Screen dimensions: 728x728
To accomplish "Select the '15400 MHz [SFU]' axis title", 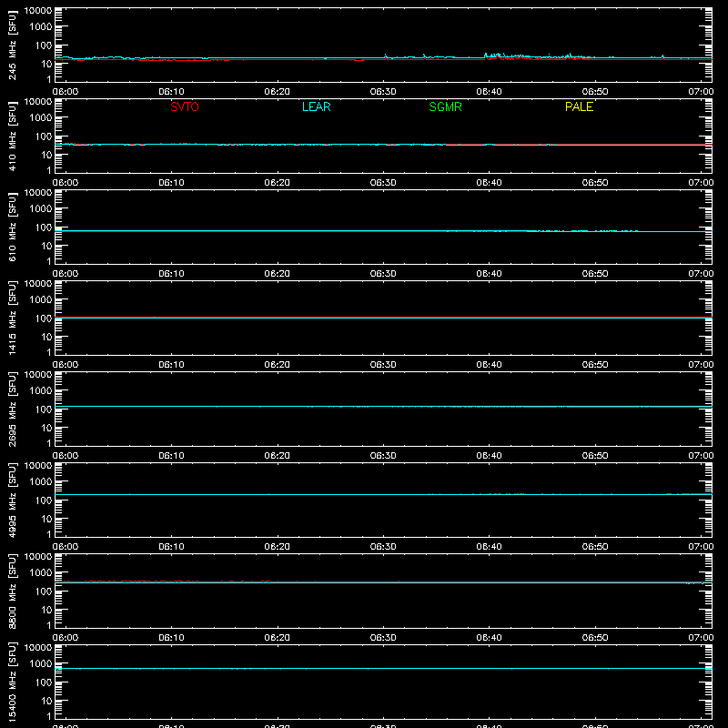I will pyautogui.click(x=12, y=682).
